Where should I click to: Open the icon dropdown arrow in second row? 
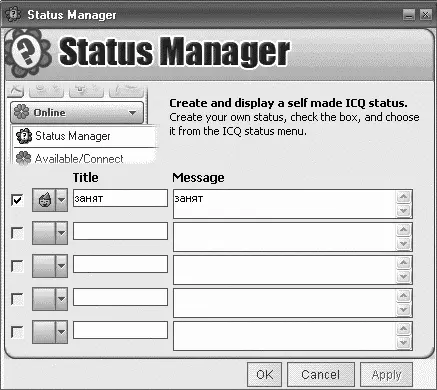(x=61, y=233)
